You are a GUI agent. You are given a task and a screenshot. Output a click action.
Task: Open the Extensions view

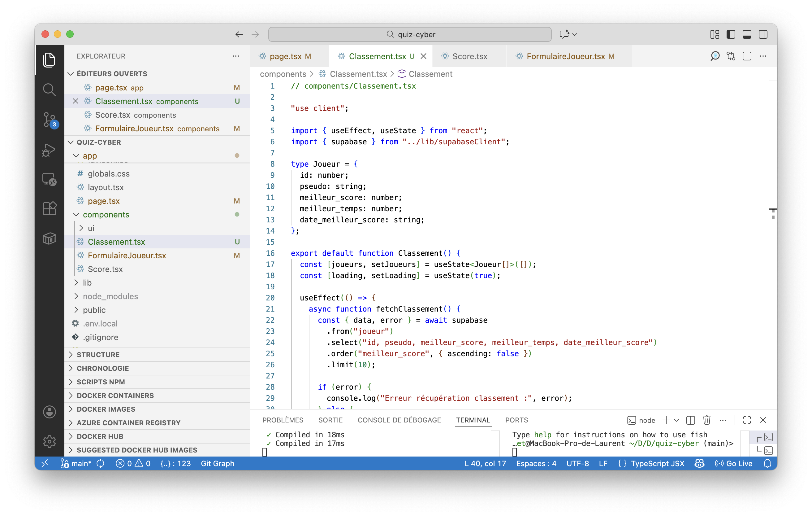[49, 208]
